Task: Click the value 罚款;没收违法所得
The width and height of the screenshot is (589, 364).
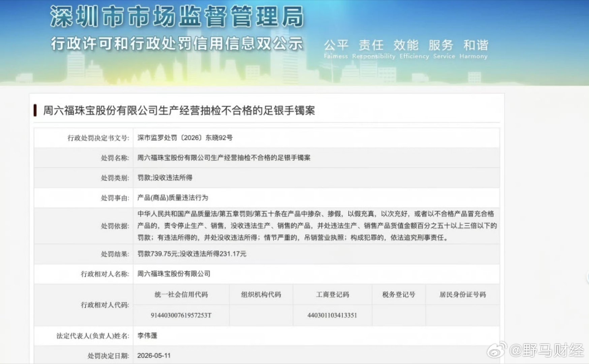Action: point(165,178)
